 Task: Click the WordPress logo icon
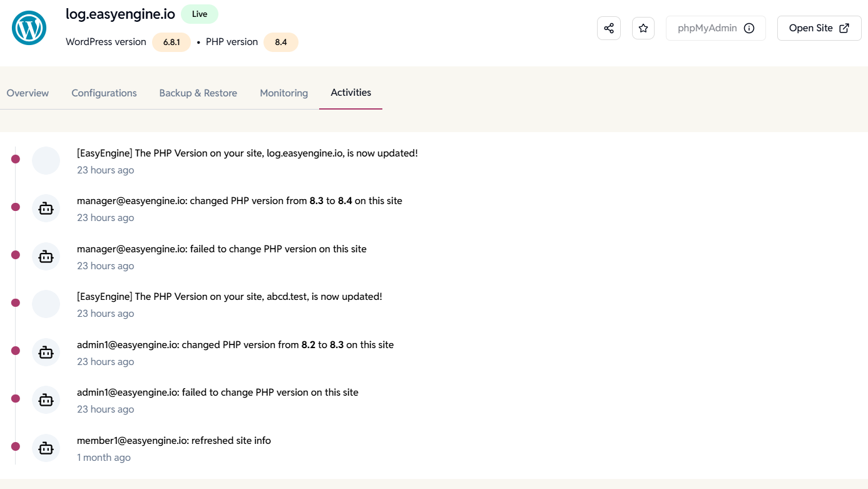click(29, 28)
